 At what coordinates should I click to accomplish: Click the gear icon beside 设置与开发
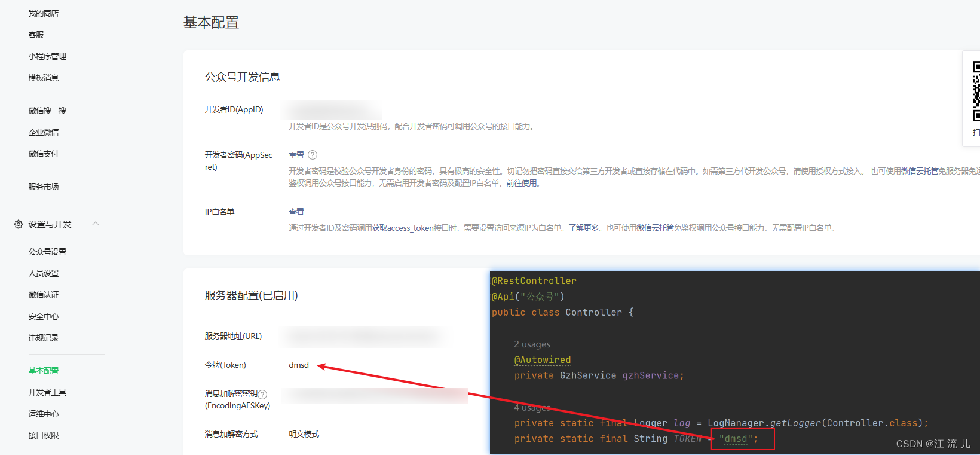pyautogui.click(x=19, y=224)
